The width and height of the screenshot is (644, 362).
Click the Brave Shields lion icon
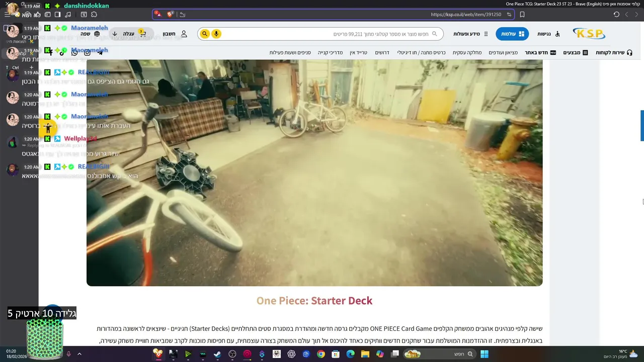coord(171,15)
